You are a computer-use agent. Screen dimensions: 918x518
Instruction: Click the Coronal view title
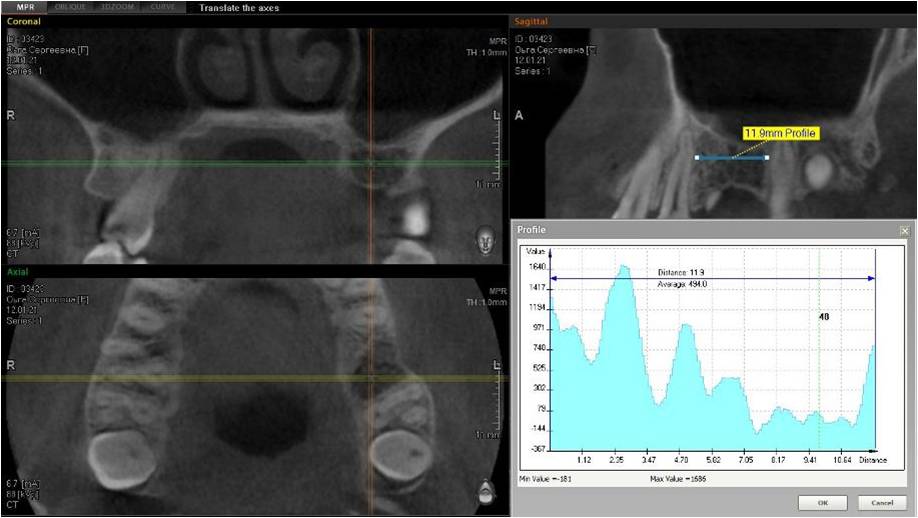[x=24, y=21]
